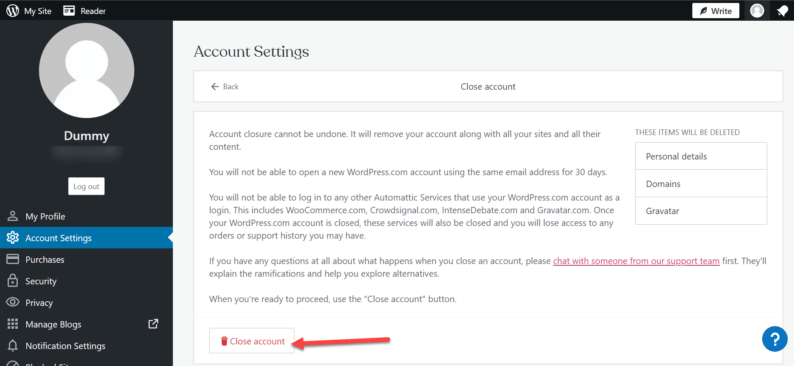Click the Manage Blogs grid icon

click(x=13, y=324)
